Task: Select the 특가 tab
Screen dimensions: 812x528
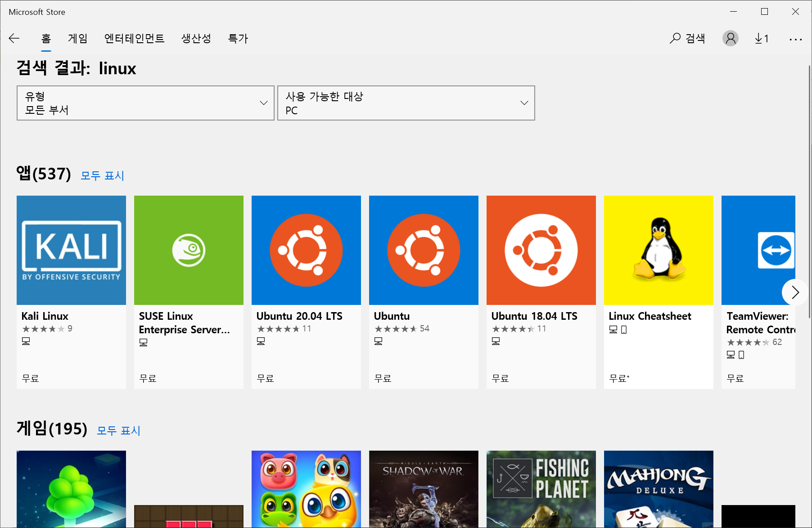Action: point(238,39)
